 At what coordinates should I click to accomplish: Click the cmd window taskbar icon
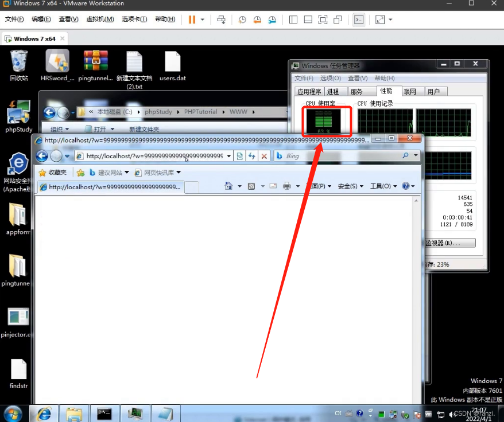pos(104,414)
